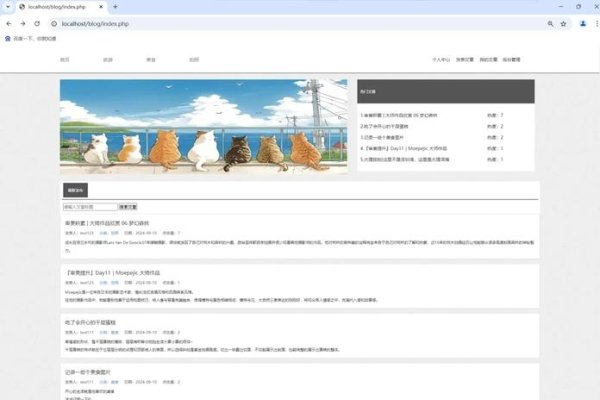Click the browser forward arrow
Screen dimensions: 600x400
pyautogui.click(x=23, y=23)
